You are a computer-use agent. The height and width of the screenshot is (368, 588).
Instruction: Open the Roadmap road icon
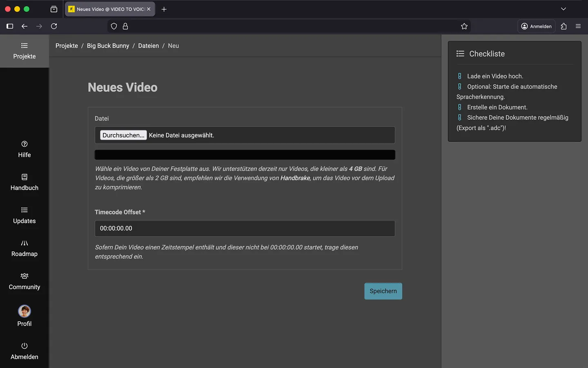(x=24, y=243)
